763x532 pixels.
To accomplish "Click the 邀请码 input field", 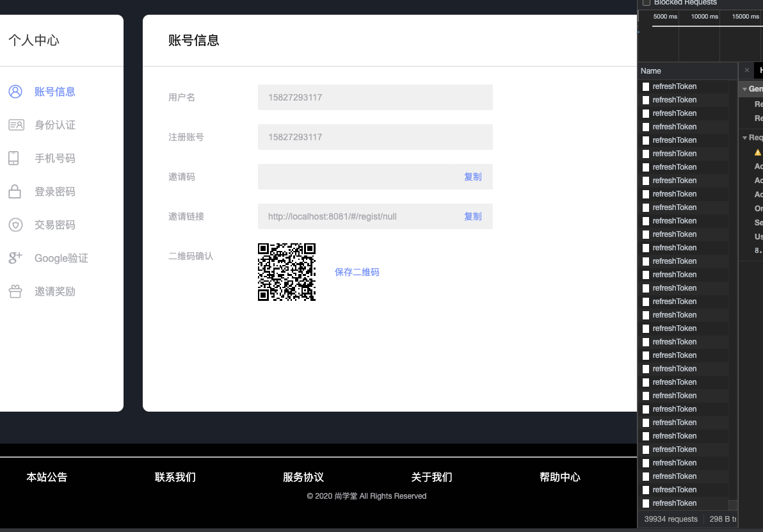I will [375, 177].
